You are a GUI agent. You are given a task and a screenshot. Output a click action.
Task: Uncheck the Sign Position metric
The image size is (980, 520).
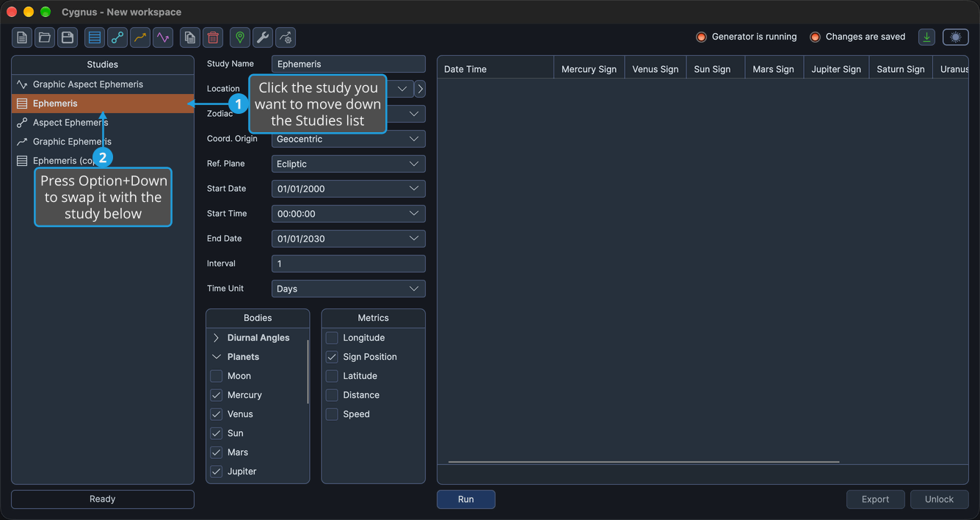332,357
